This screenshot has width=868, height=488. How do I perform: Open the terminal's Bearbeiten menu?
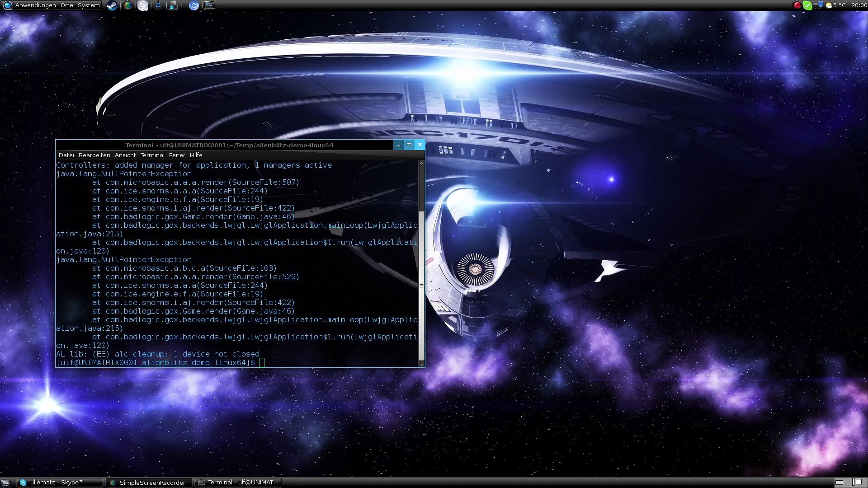tap(94, 155)
